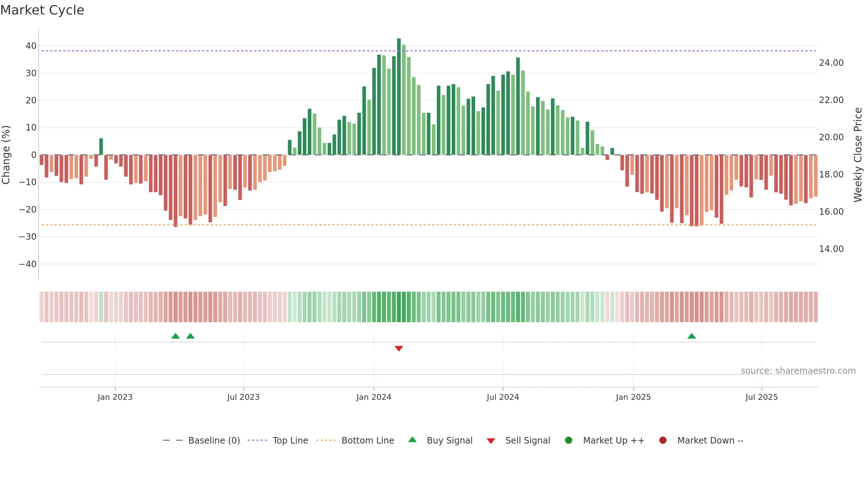Click the isolated green bar in late 2022
This screenshot has width=868, height=488.
coord(101,146)
